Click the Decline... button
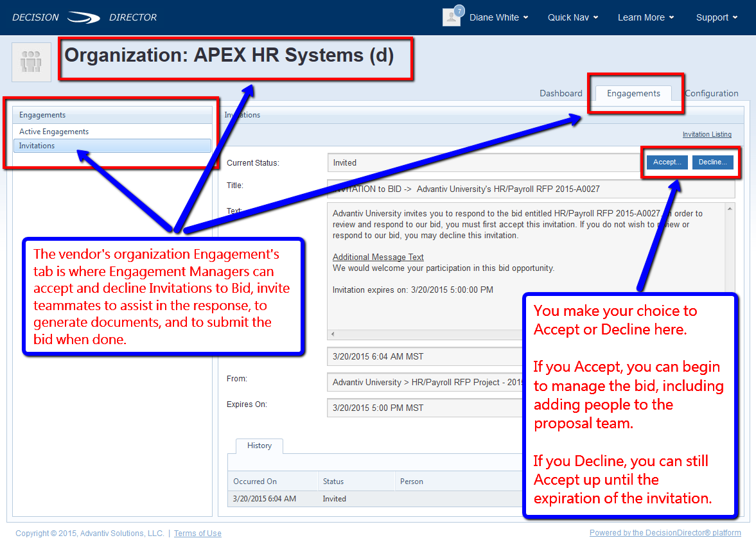756x547 pixels. 712,162
